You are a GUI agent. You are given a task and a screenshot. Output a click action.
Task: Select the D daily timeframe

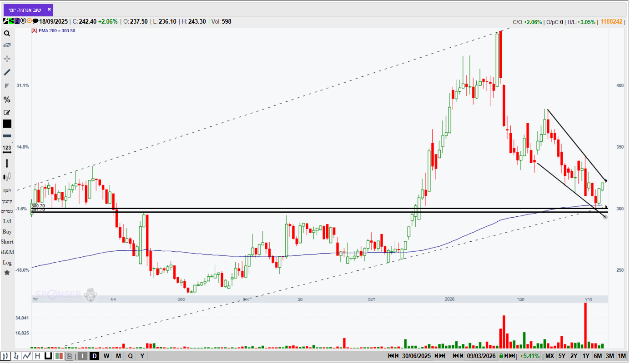94,356
